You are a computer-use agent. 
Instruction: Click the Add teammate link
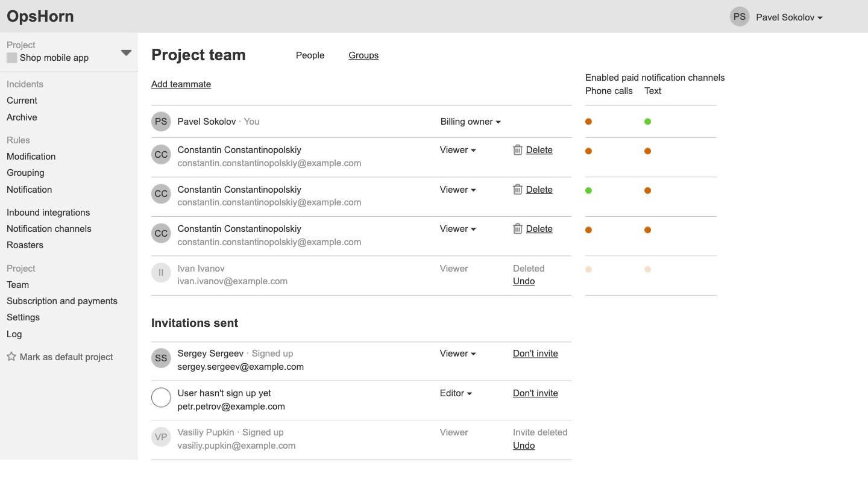(x=181, y=84)
